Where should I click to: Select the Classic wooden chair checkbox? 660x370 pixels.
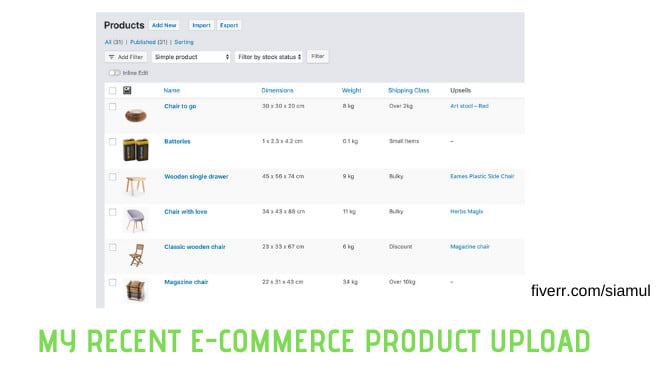coord(112,247)
